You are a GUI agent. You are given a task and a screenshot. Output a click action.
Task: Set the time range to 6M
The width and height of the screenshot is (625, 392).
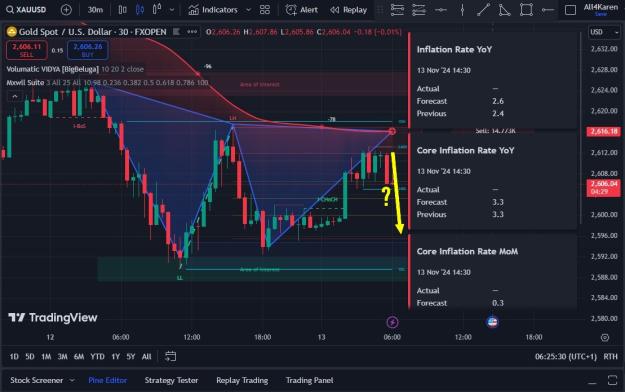79,357
